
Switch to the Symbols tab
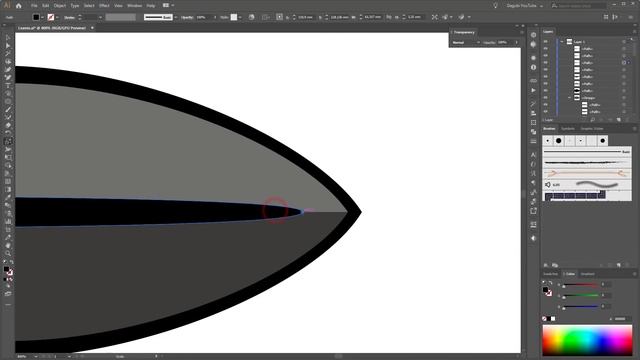click(567, 129)
